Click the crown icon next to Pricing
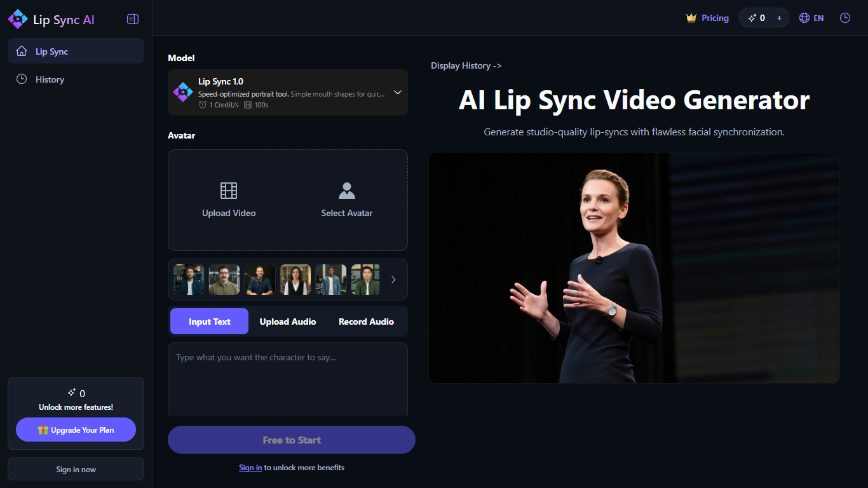Viewport: 868px width, 488px height. coord(691,18)
